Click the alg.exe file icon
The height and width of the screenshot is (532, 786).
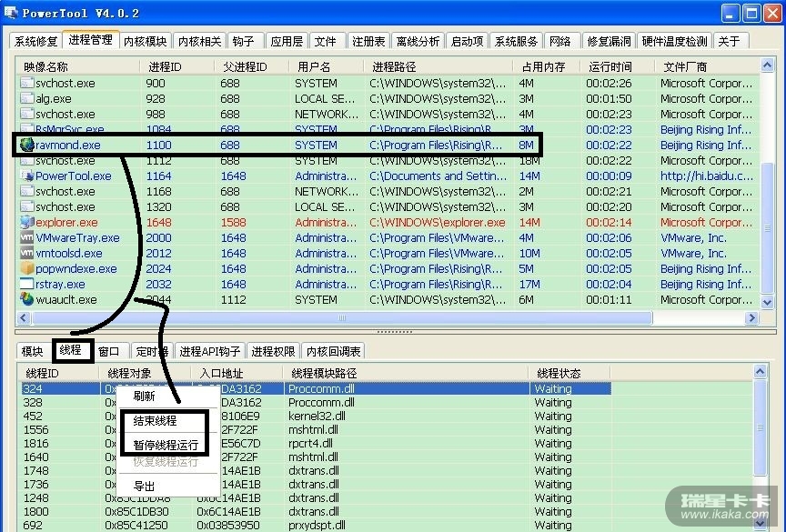(27, 99)
